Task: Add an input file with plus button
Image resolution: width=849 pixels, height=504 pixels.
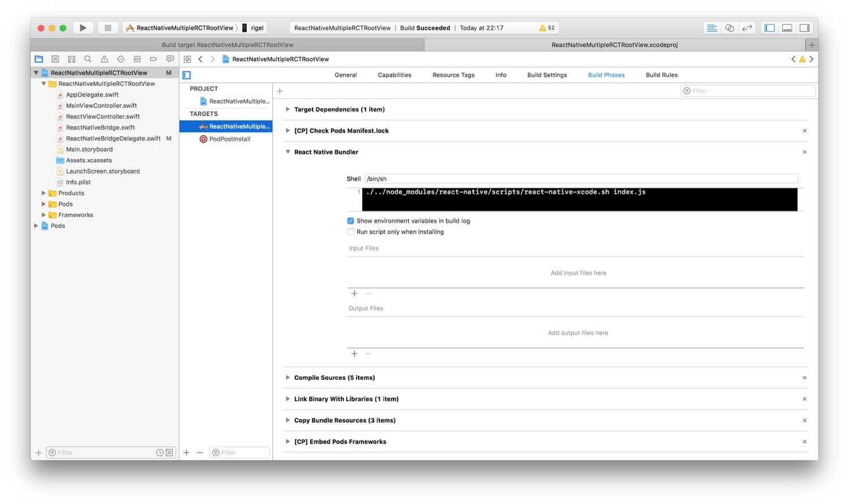Action: pyautogui.click(x=354, y=294)
